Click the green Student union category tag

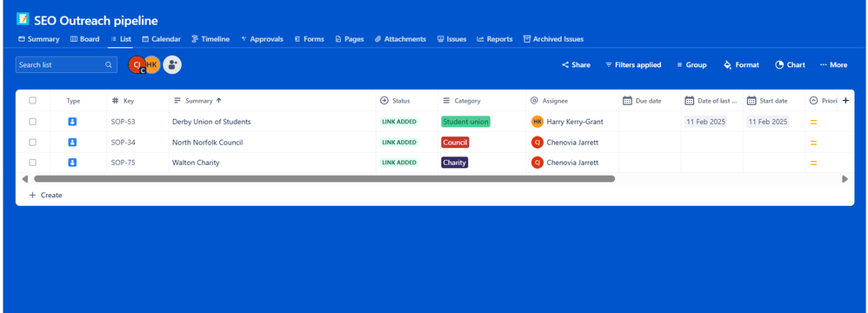pyautogui.click(x=465, y=122)
